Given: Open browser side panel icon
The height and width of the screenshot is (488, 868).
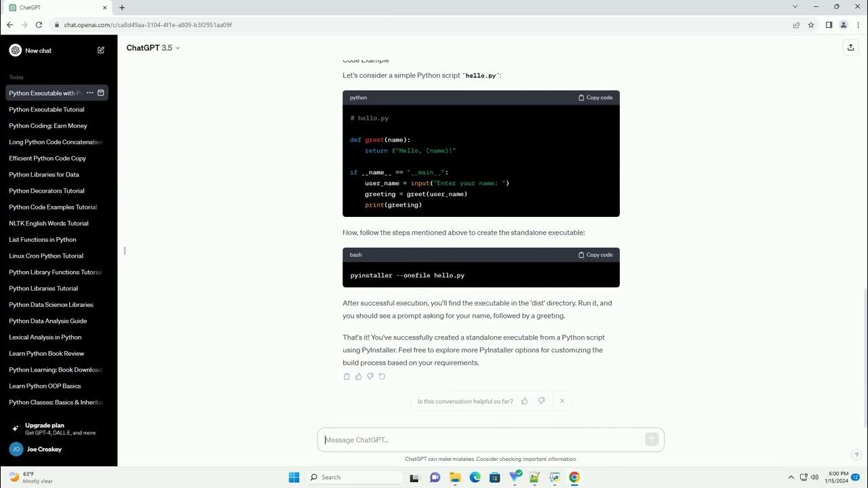Looking at the screenshot, I should (829, 25).
